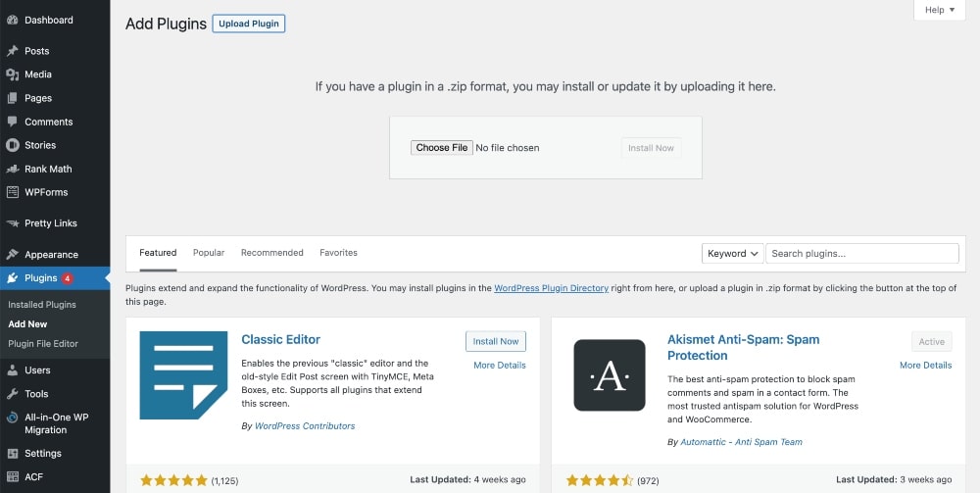Click the Pretty Links icon
The height and width of the screenshot is (493, 980).
(x=13, y=223)
